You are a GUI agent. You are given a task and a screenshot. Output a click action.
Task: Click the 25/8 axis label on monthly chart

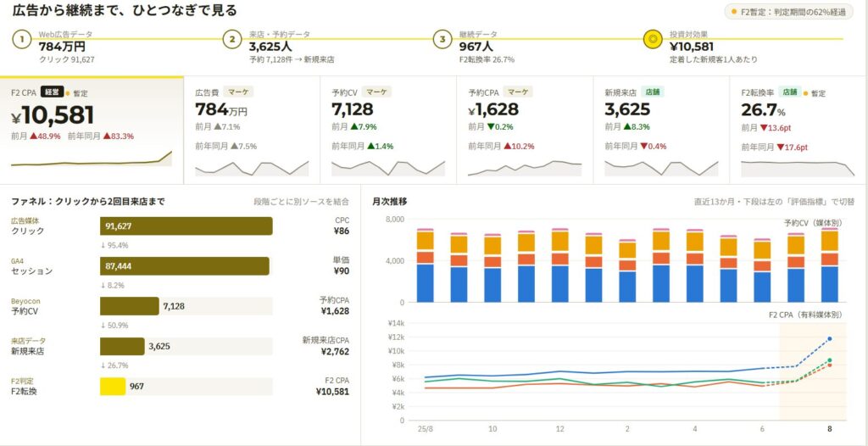click(x=425, y=429)
